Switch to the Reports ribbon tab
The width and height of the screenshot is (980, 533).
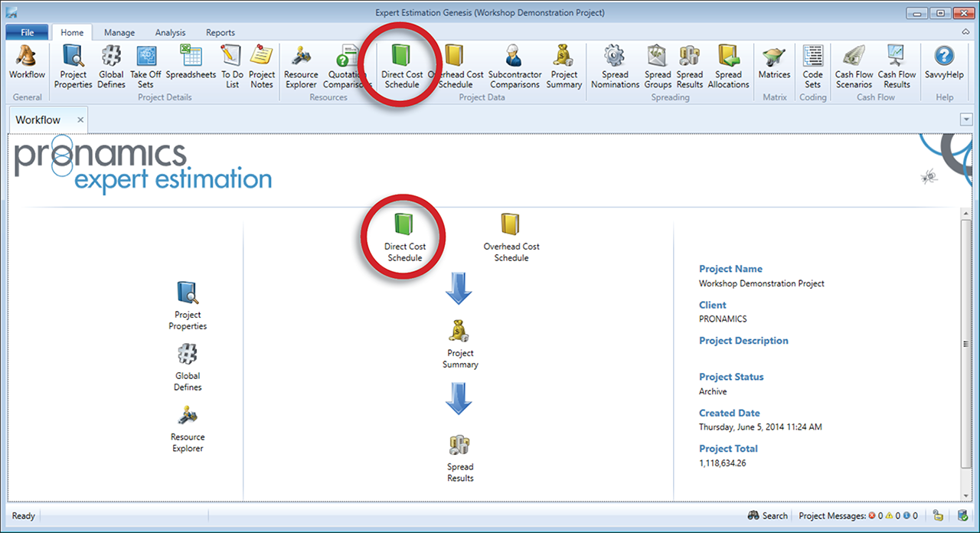(220, 33)
